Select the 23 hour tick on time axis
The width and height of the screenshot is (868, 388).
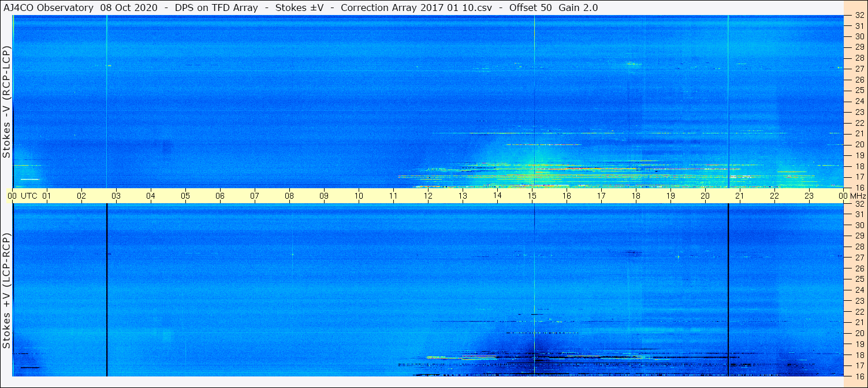click(809, 196)
